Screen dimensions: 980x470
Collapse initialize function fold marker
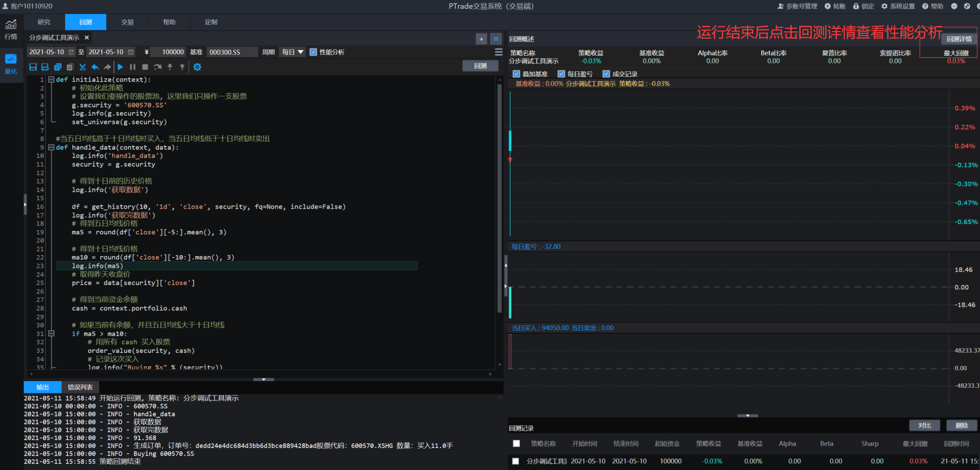pyautogui.click(x=51, y=80)
